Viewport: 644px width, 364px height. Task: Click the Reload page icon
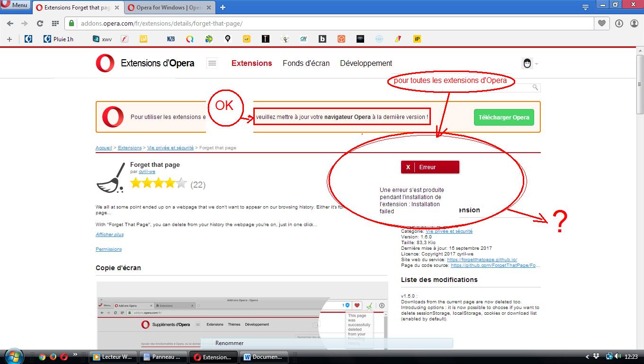pos(40,24)
